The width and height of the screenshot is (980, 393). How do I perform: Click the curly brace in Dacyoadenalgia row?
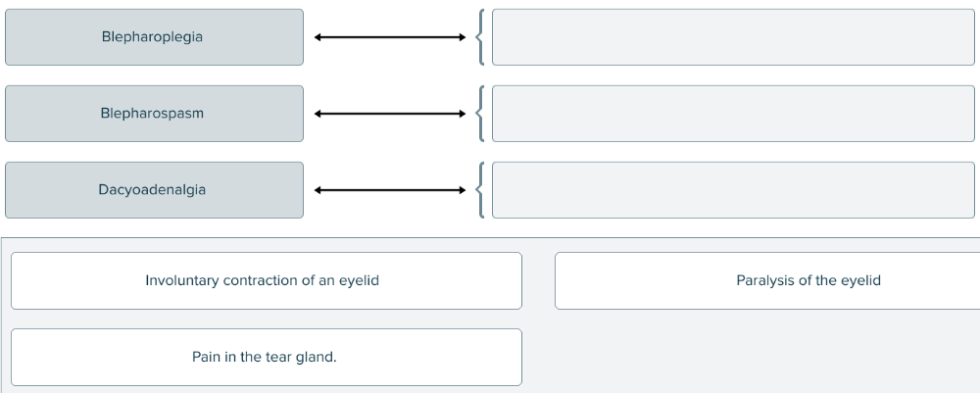tap(479, 190)
